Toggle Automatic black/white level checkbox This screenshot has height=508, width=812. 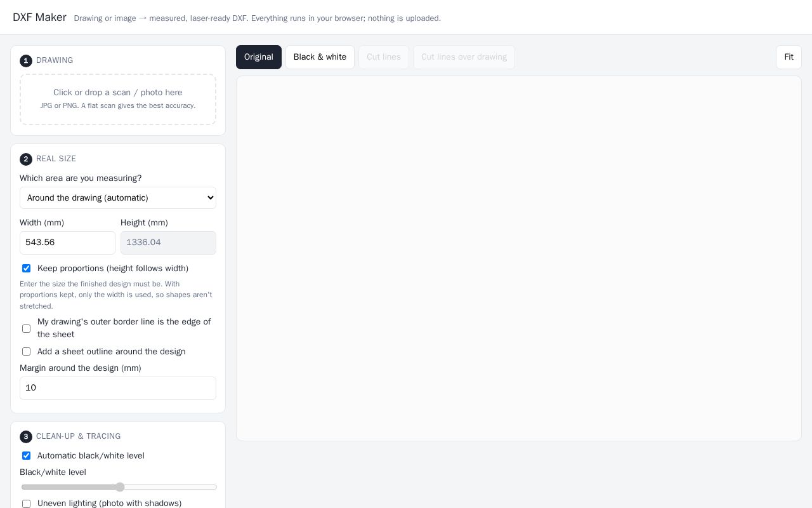click(x=26, y=456)
